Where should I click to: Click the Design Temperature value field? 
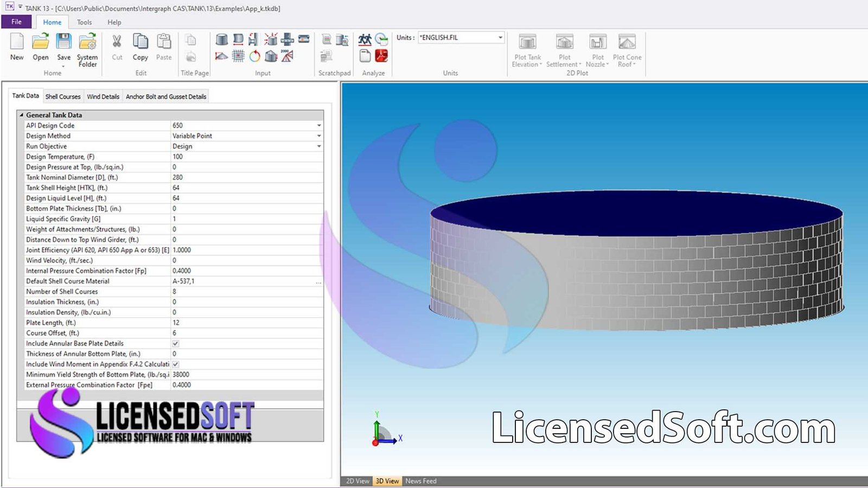coord(247,157)
